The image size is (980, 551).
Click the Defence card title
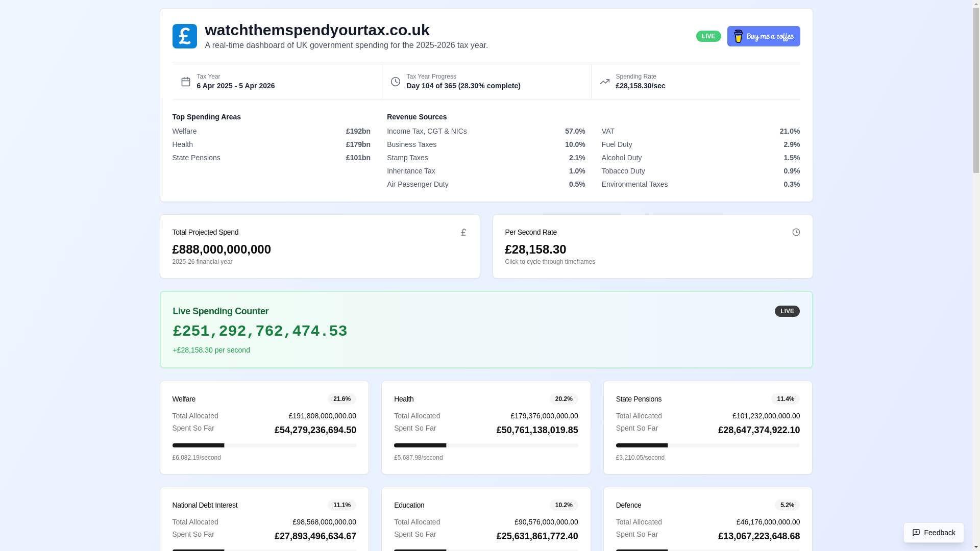[628, 505]
